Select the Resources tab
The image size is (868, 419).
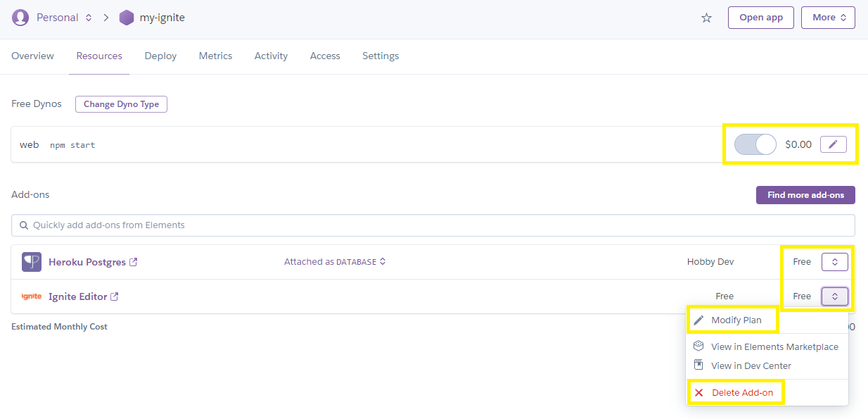click(x=99, y=56)
